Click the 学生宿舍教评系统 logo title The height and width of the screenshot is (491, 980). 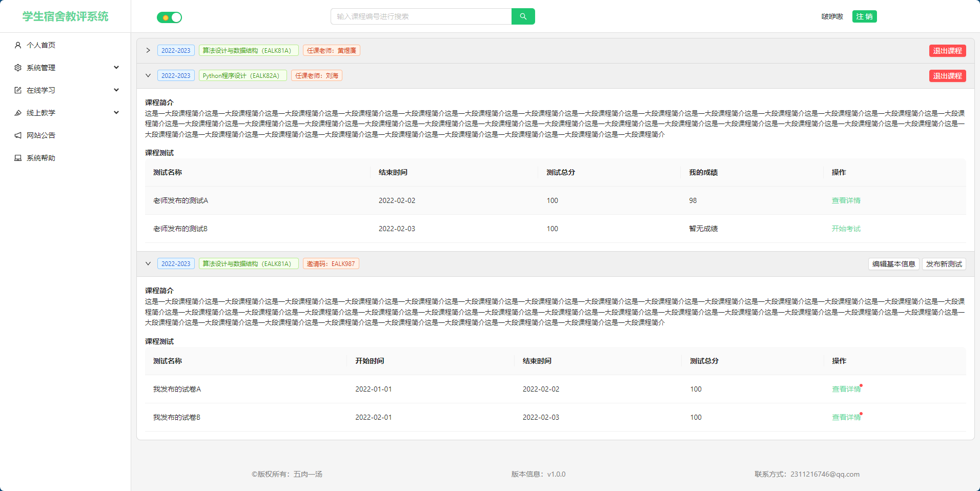point(65,16)
